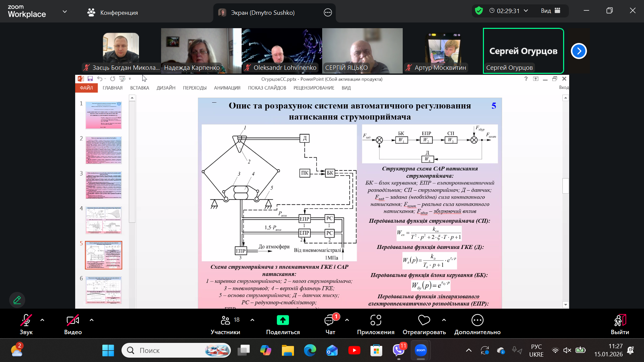Click the green annotation pencil icon
The width and height of the screenshot is (644, 362).
(x=17, y=300)
